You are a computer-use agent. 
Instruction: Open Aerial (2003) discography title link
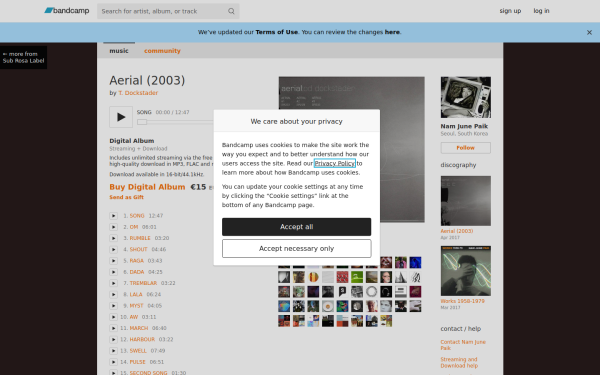click(457, 231)
